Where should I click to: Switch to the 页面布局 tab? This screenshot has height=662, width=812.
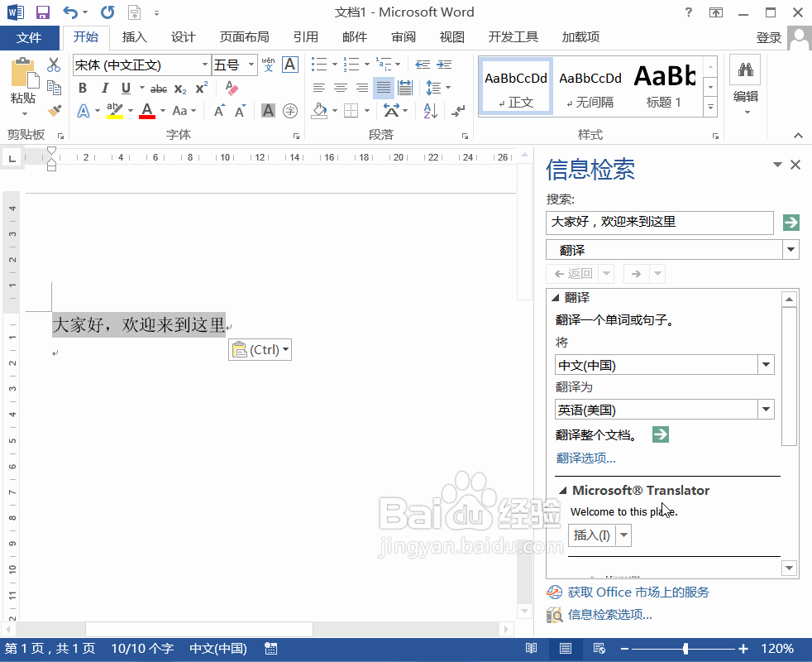coord(245,37)
